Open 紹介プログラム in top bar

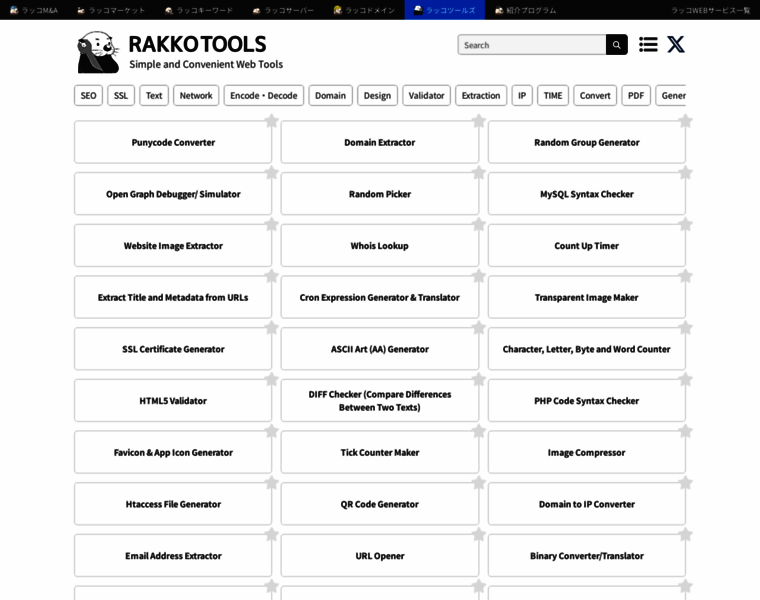pyautogui.click(x=525, y=10)
